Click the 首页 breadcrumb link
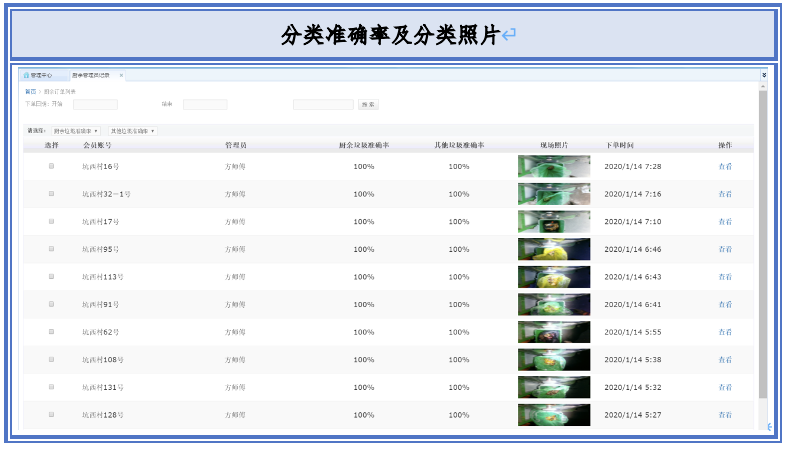Viewport: 790px width, 450px height. [x=30, y=91]
